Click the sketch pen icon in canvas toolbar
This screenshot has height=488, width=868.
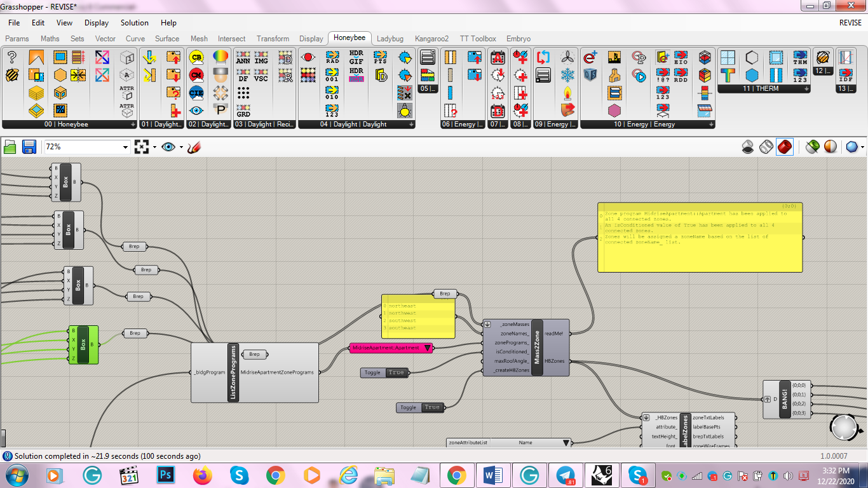point(194,147)
